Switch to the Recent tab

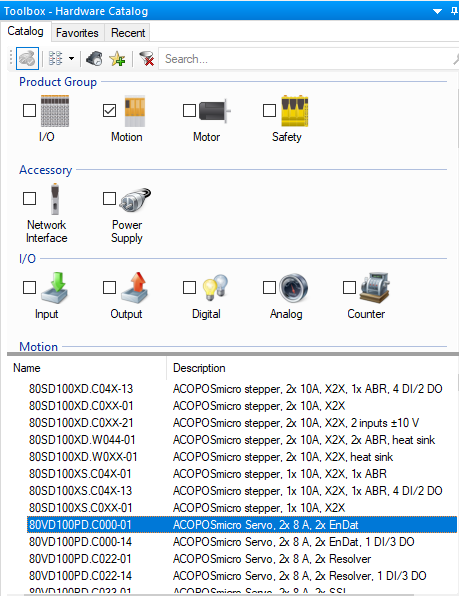[128, 33]
